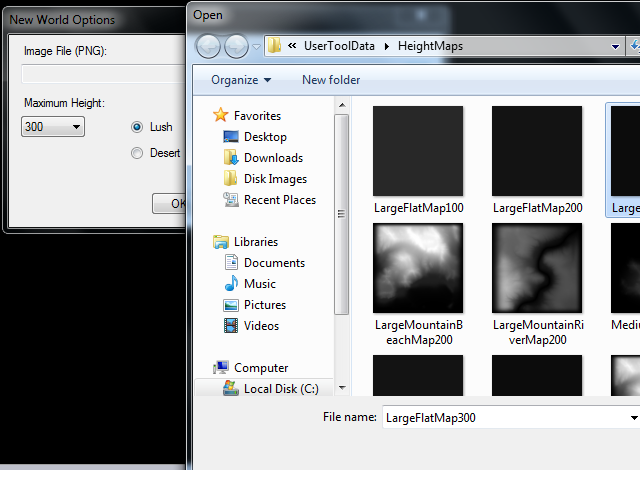Click Image File (PNG) field in New World Options
Image resolution: width=640 pixels, height=480 pixels.
click(x=103, y=74)
